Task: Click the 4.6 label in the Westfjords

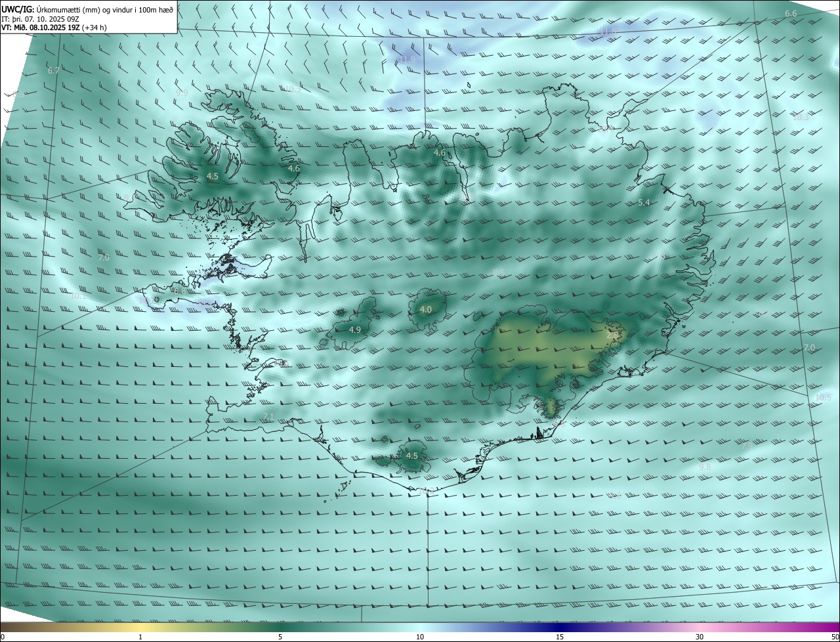Action: click(294, 169)
